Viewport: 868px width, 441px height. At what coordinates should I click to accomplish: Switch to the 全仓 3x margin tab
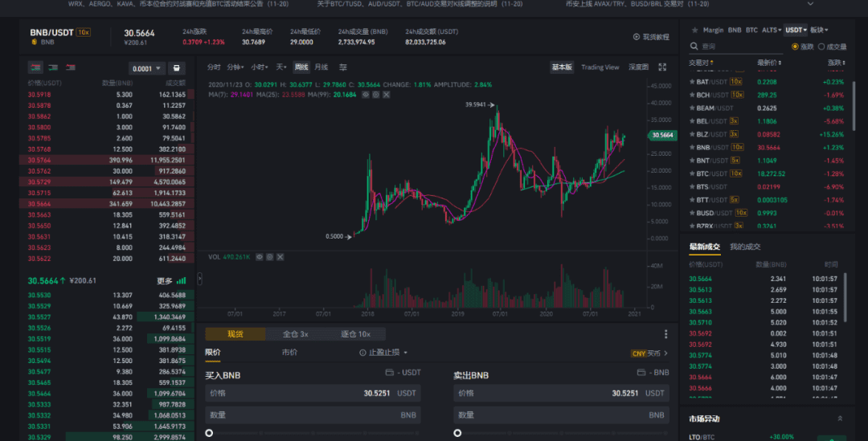tap(295, 333)
